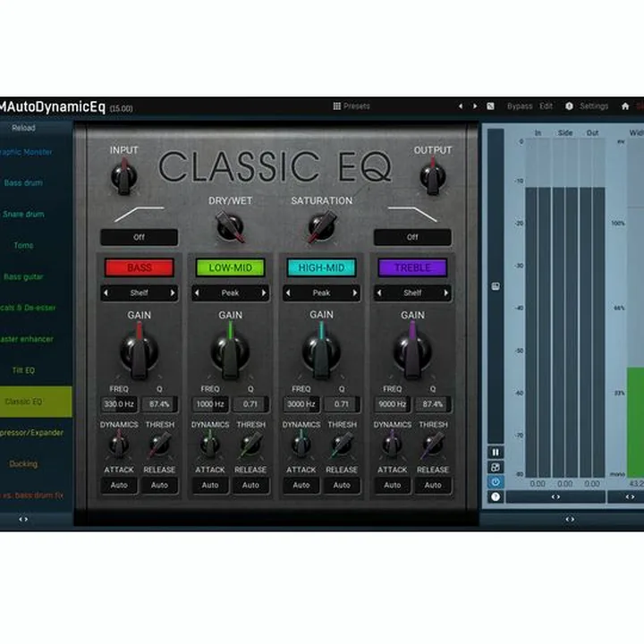Click the BASS ATTACK Auto button
This screenshot has height=644, width=644.
click(x=119, y=486)
